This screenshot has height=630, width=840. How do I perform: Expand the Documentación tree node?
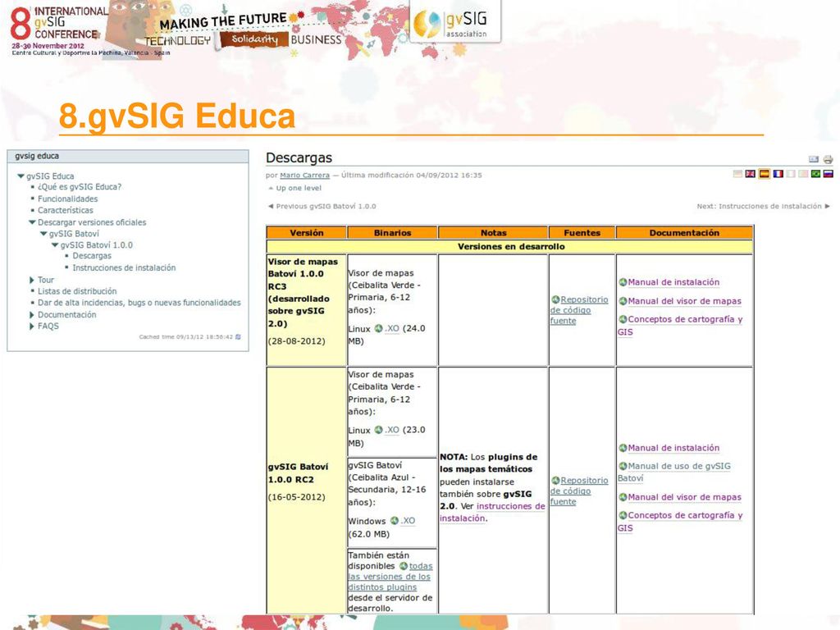(32, 314)
